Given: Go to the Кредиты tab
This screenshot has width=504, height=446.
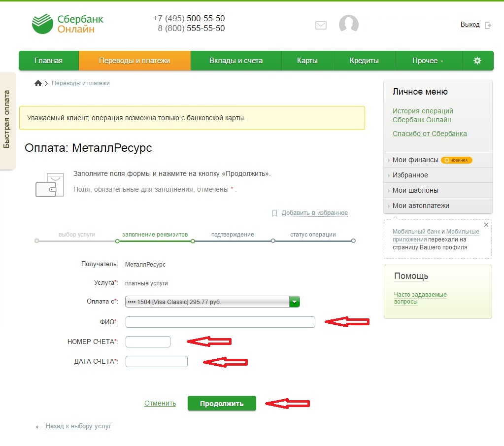Looking at the screenshot, I should [x=364, y=61].
